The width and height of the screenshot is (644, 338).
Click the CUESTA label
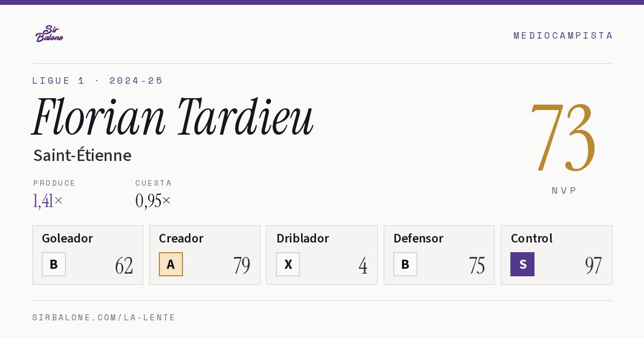(x=153, y=183)
